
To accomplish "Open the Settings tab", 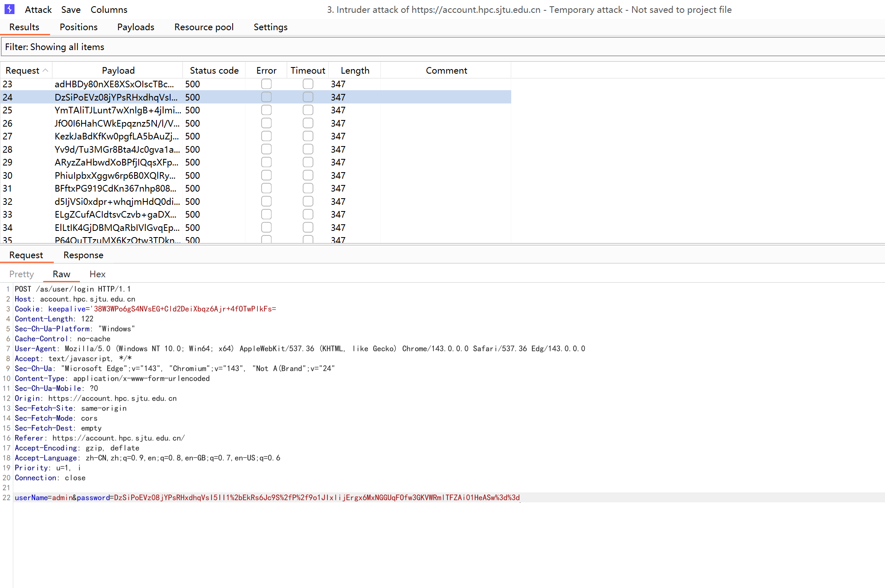I will (x=270, y=27).
